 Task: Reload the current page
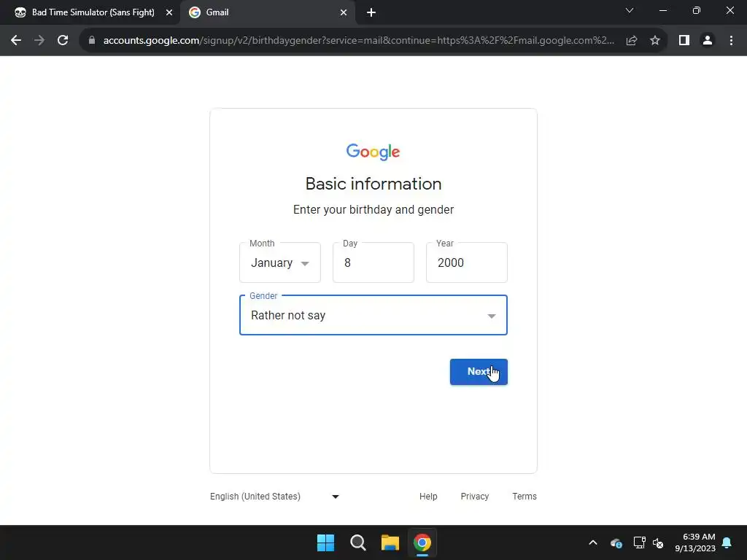click(63, 41)
